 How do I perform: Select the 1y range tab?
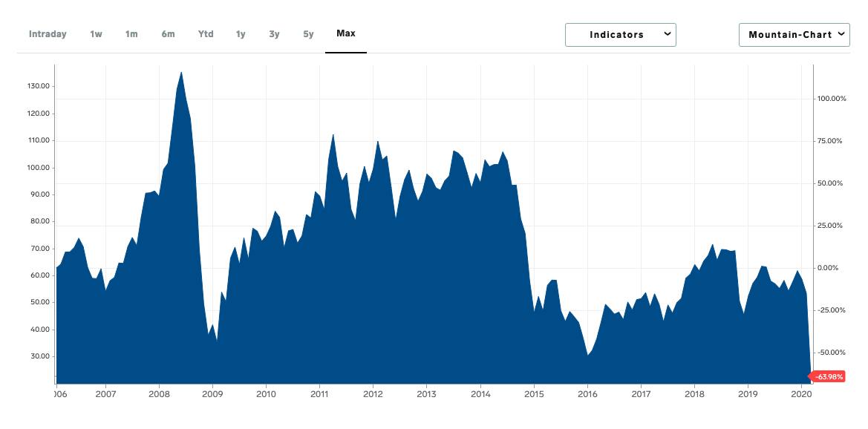241,34
